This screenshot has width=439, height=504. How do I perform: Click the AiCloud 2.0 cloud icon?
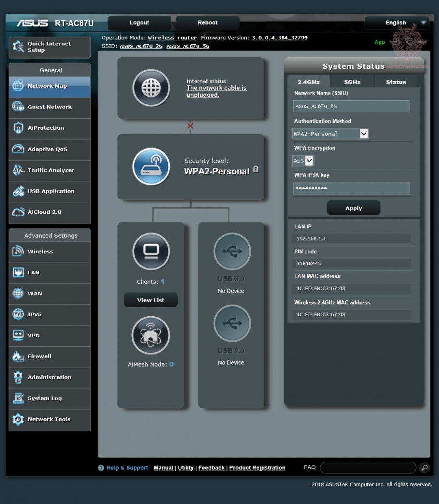click(18, 212)
